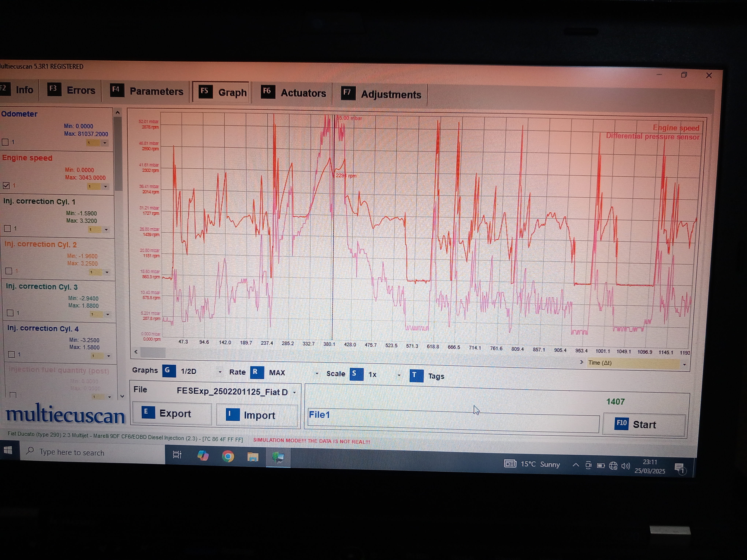Uncheck the Engine speed checkbox
Screen dimensions: 747x560
(x=6, y=185)
